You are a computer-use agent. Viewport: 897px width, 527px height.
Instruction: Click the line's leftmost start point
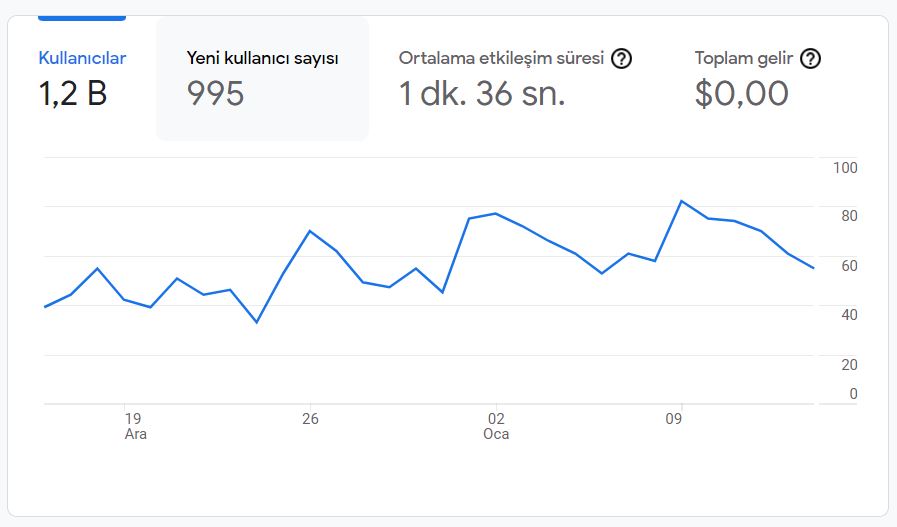click(x=45, y=307)
